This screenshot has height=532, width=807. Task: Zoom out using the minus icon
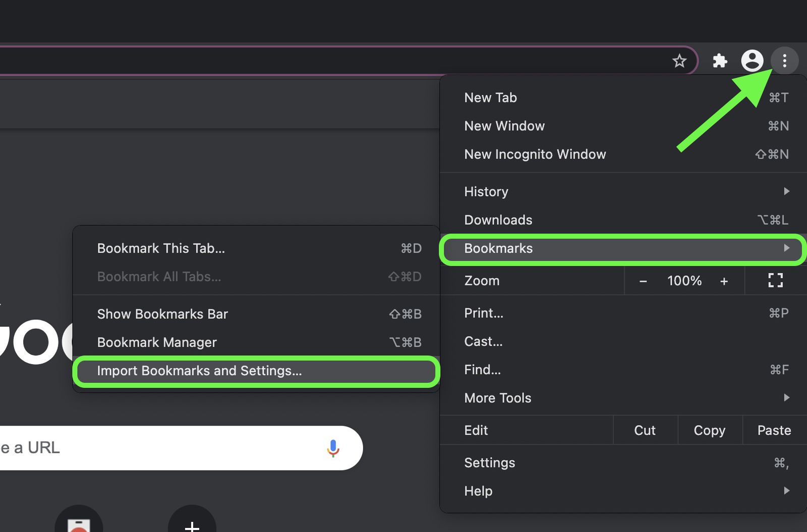point(643,281)
